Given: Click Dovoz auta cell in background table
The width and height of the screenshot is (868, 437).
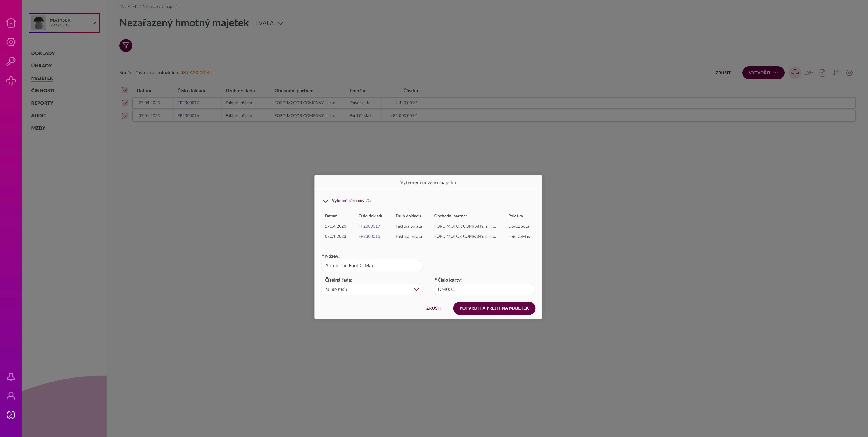Looking at the screenshot, I should point(359,103).
